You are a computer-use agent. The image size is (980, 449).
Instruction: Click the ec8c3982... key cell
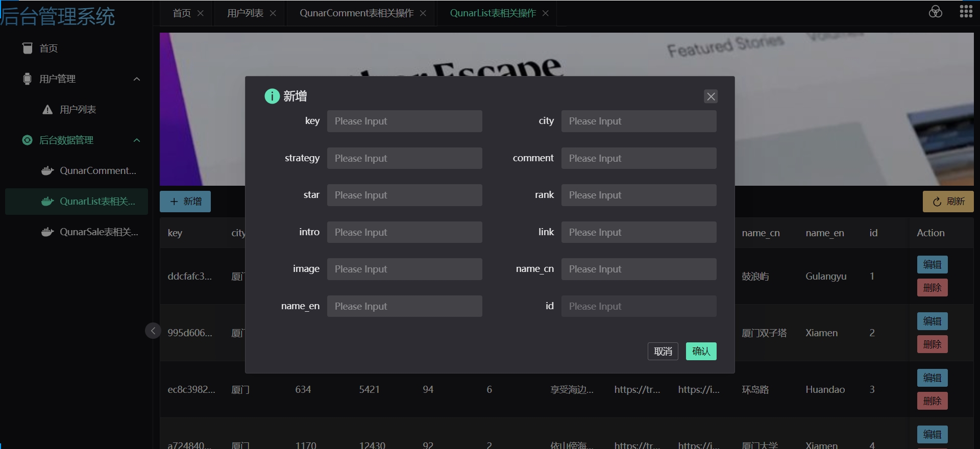(191, 389)
